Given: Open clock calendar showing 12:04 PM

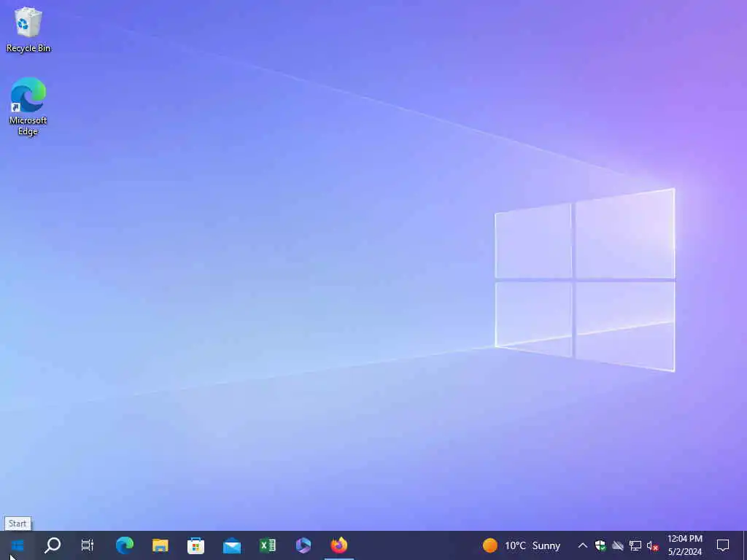Looking at the screenshot, I should click(x=684, y=545).
